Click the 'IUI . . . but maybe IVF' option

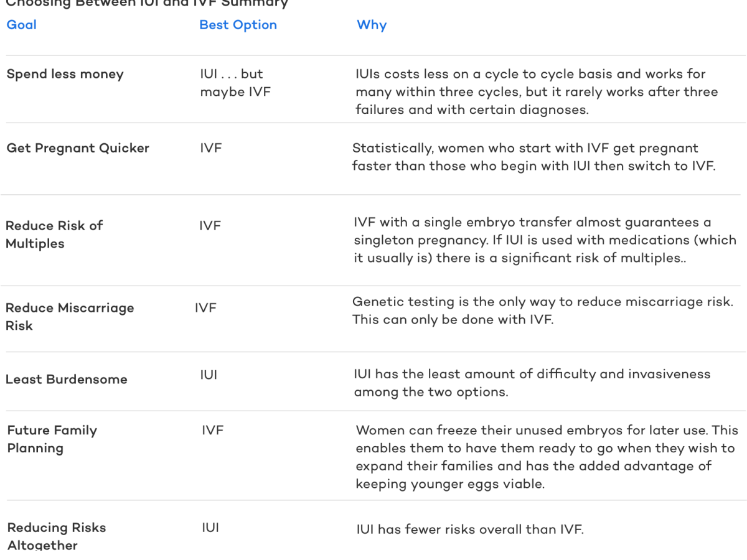(x=235, y=83)
